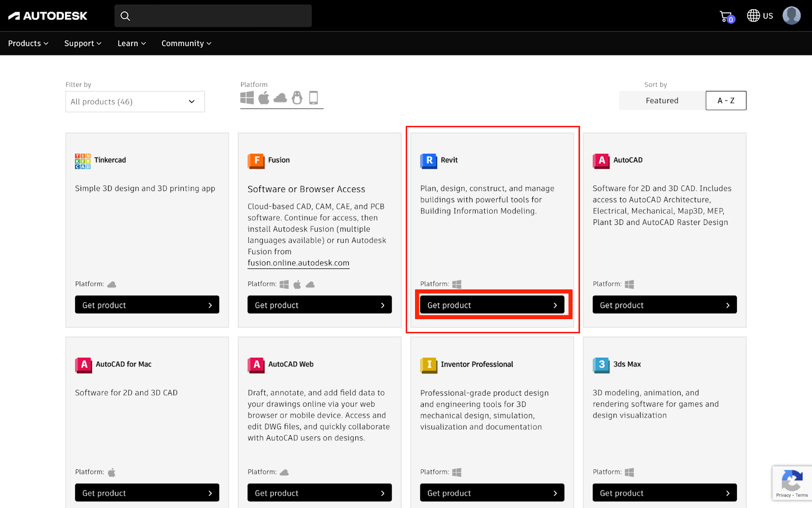Viewport: 812px width, 508px height.
Task: Open the fusion.online.autodesk.com link
Action: (x=298, y=263)
